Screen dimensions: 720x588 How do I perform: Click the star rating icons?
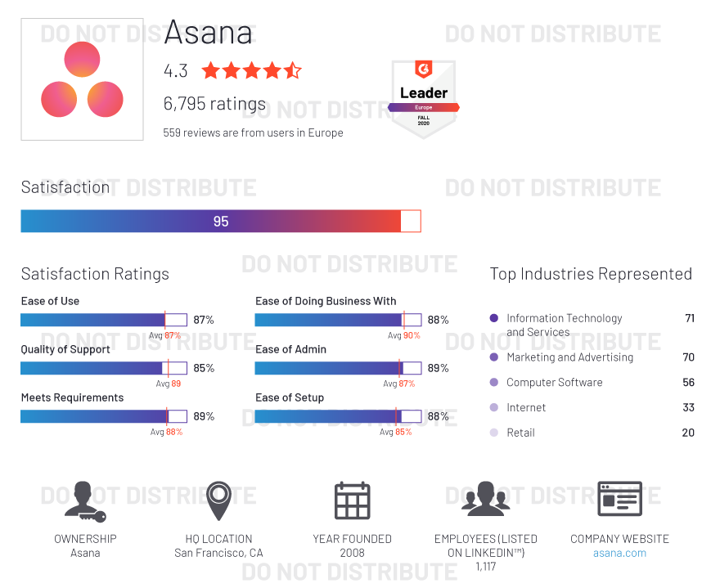click(x=251, y=70)
